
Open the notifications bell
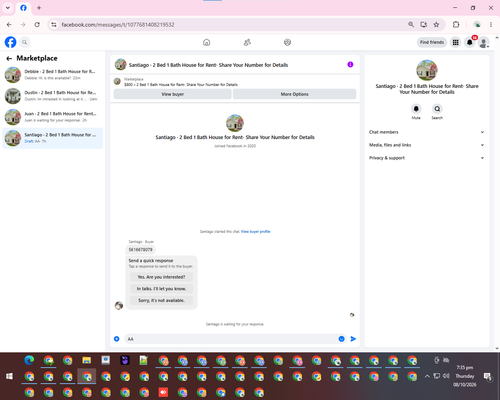point(470,42)
